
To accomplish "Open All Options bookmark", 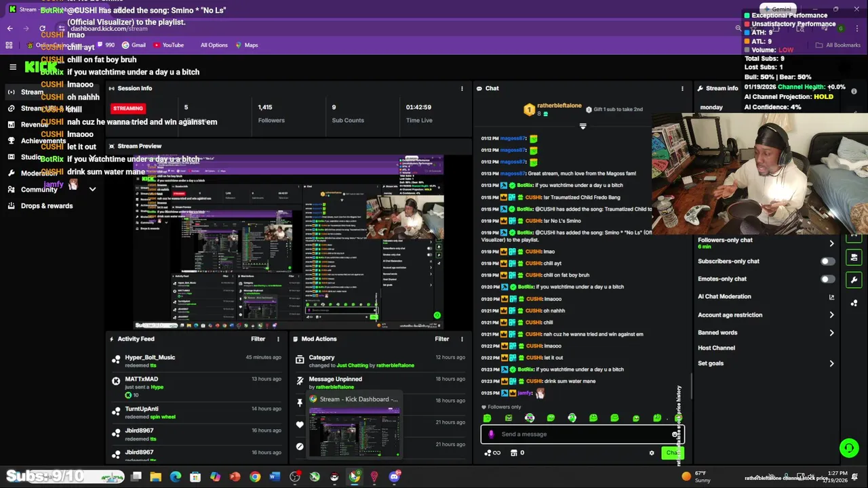I will point(214,45).
